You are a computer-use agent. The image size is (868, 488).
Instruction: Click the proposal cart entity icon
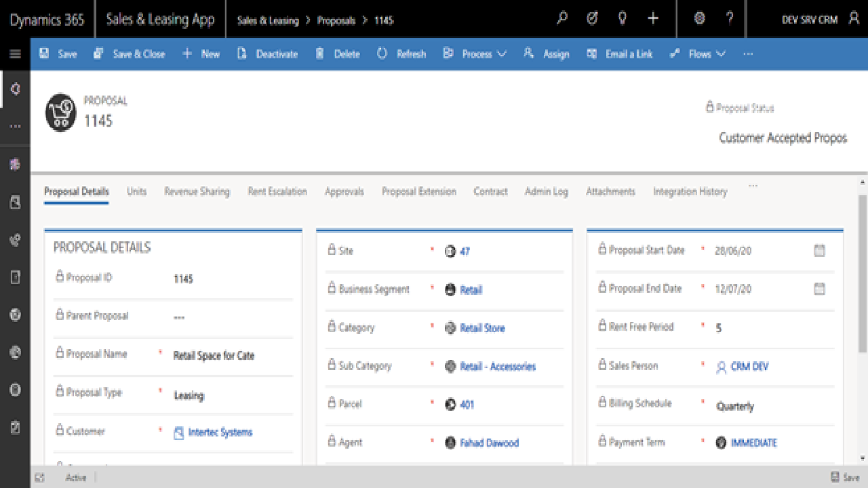point(60,113)
